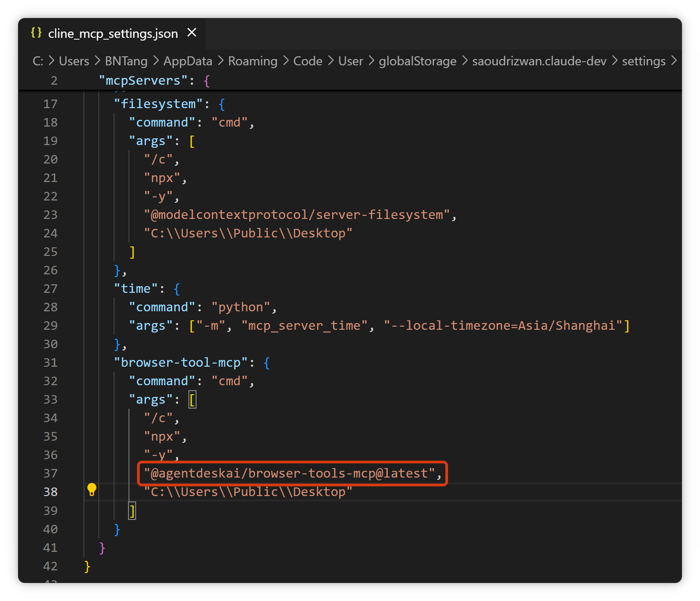Click the "--local-timezone=Asia/Shanghai" argument text
Image resolution: width=700 pixels, height=601 pixels.
503,325
